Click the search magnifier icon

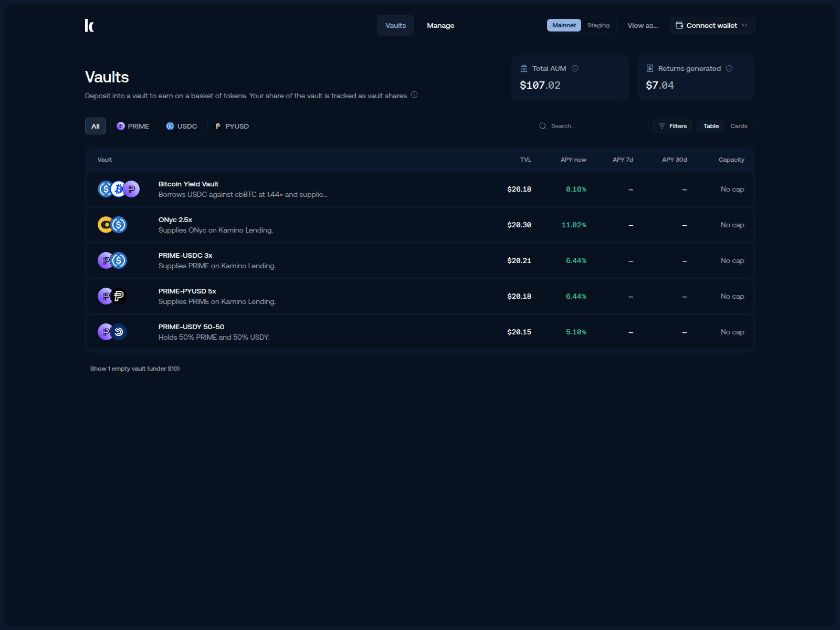click(543, 126)
